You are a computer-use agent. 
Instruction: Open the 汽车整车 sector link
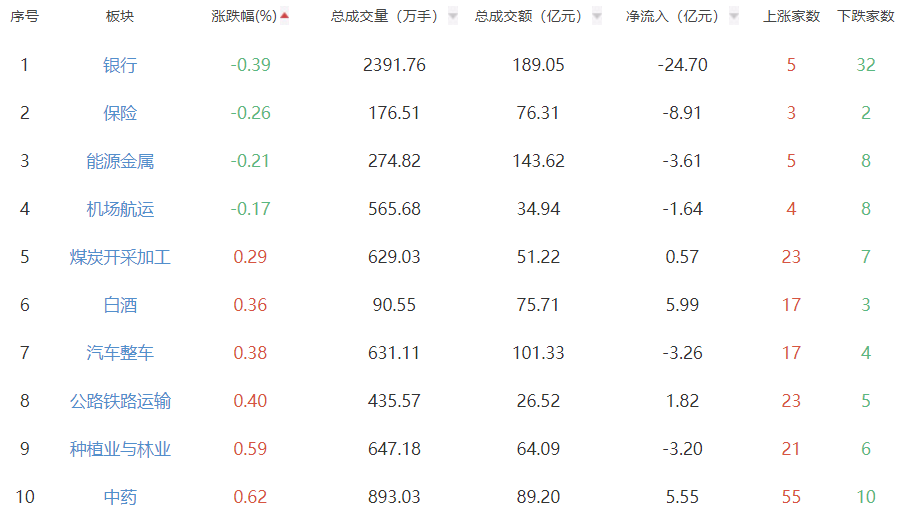[120, 353]
